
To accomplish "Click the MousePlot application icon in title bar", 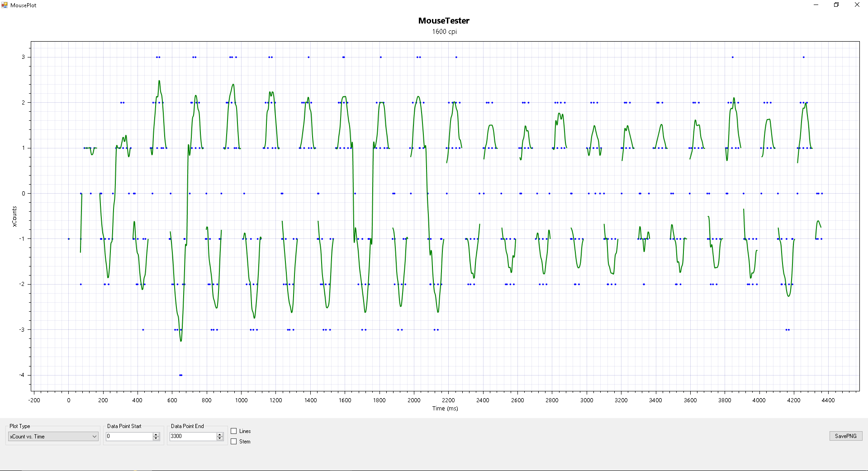I will coord(5,5).
